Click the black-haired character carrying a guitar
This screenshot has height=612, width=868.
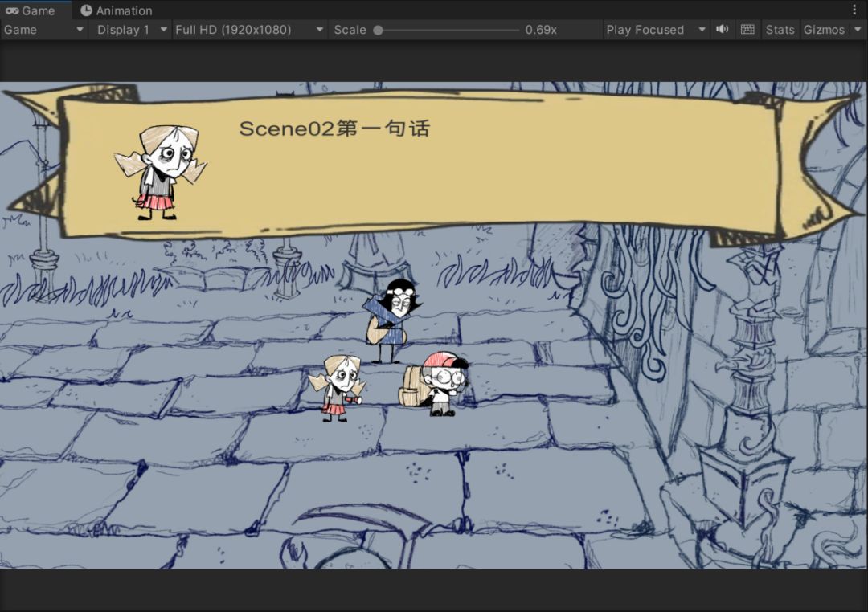click(391, 321)
